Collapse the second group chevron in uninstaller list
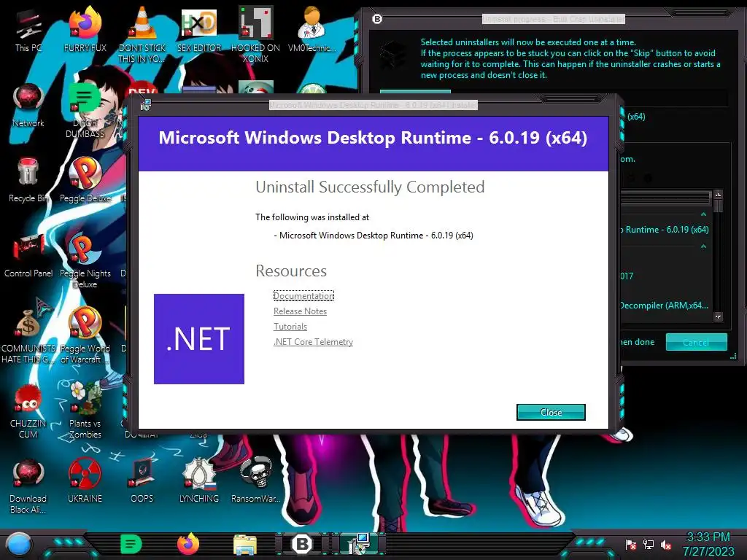The height and width of the screenshot is (560, 747). [703, 246]
